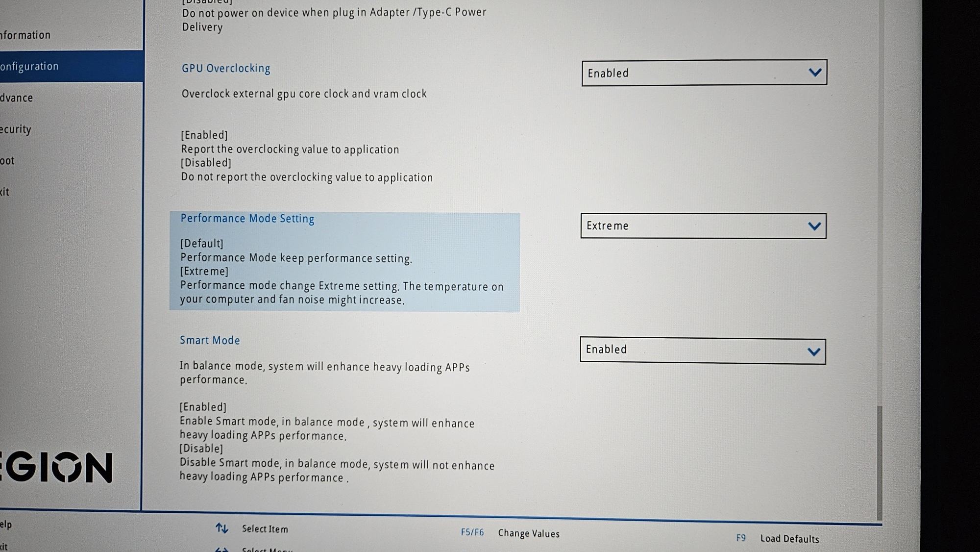Screen dimensions: 980x552
Task: Click the GPU Overclocking setting label
Action: pos(226,69)
